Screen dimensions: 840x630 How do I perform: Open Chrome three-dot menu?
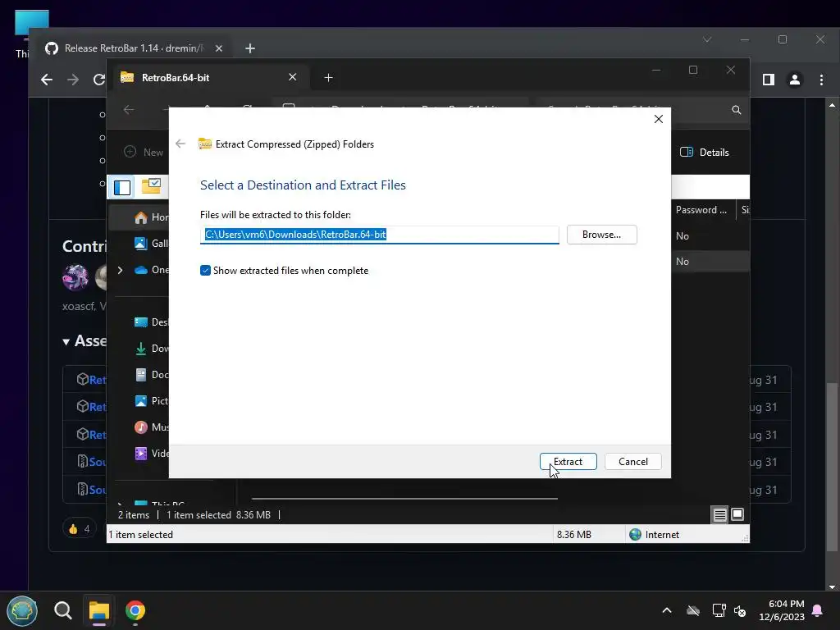pyautogui.click(x=821, y=80)
